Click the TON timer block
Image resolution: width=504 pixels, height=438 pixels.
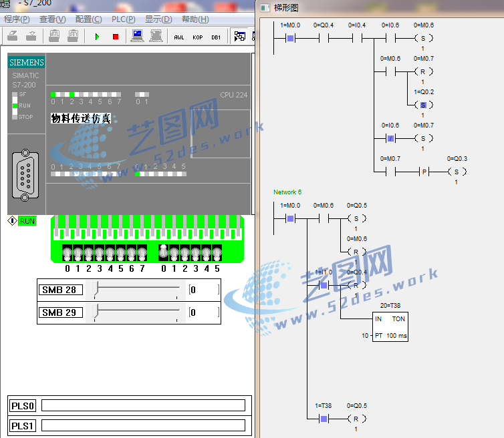pyautogui.click(x=390, y=327)
